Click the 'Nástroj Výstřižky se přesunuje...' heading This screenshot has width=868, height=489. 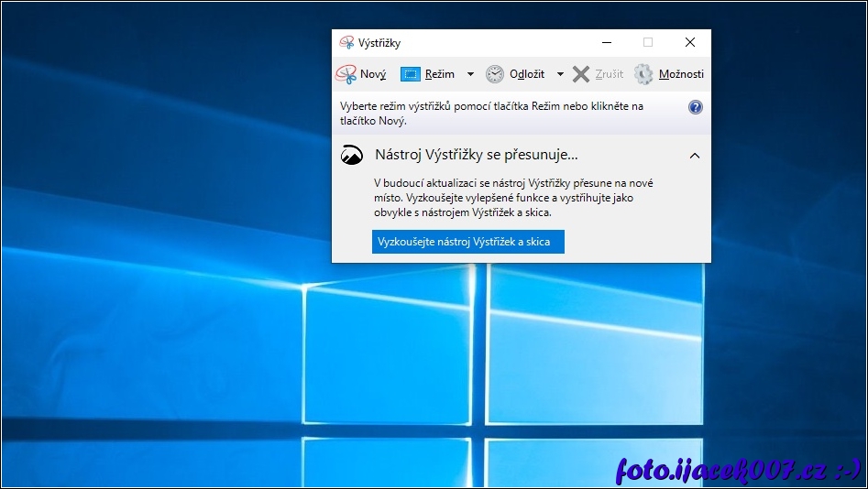pos(477,155)
